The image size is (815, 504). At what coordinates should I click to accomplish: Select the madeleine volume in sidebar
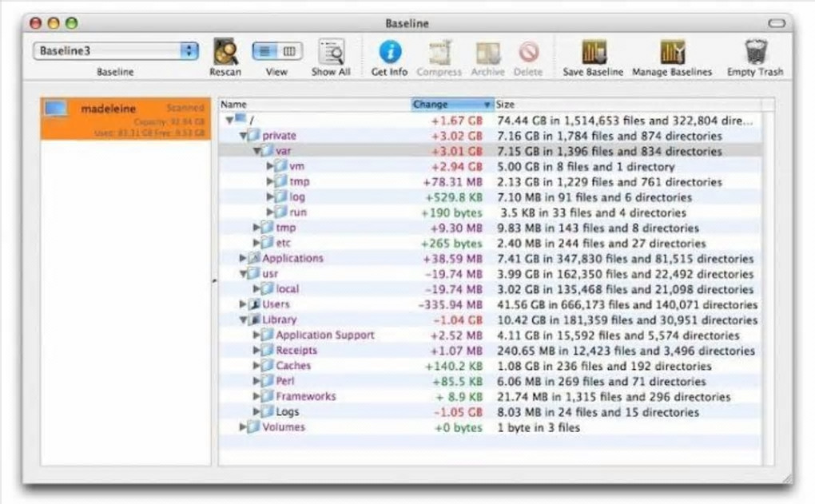tap(125, 119)
